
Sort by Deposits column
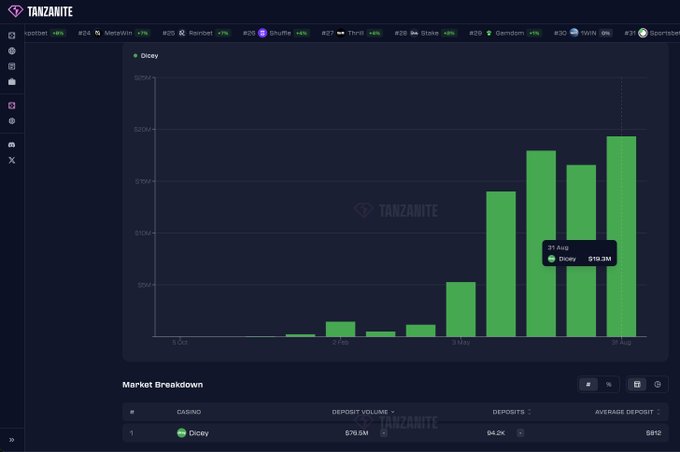click(511, 412)
